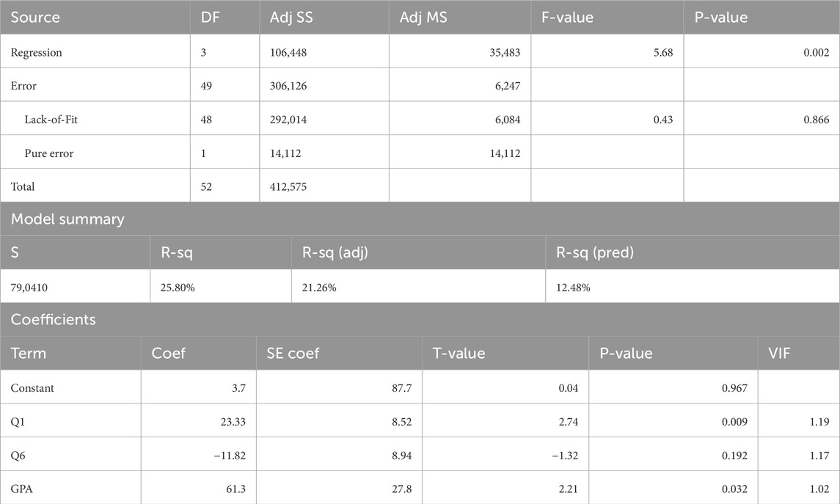Select the Regression row label
The width and height of the screenshot is (840, 504).
click(x=36, y=53)
